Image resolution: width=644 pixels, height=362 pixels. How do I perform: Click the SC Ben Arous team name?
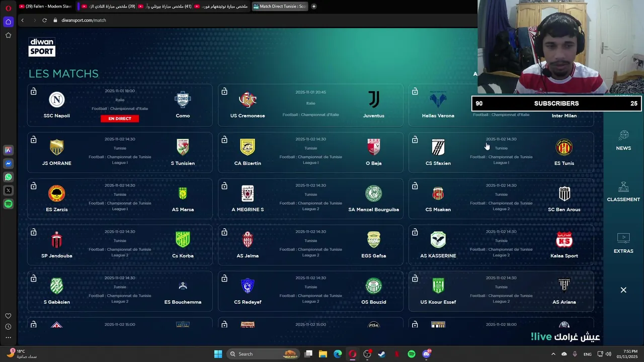pyautogui.click(x=564, y=210)
